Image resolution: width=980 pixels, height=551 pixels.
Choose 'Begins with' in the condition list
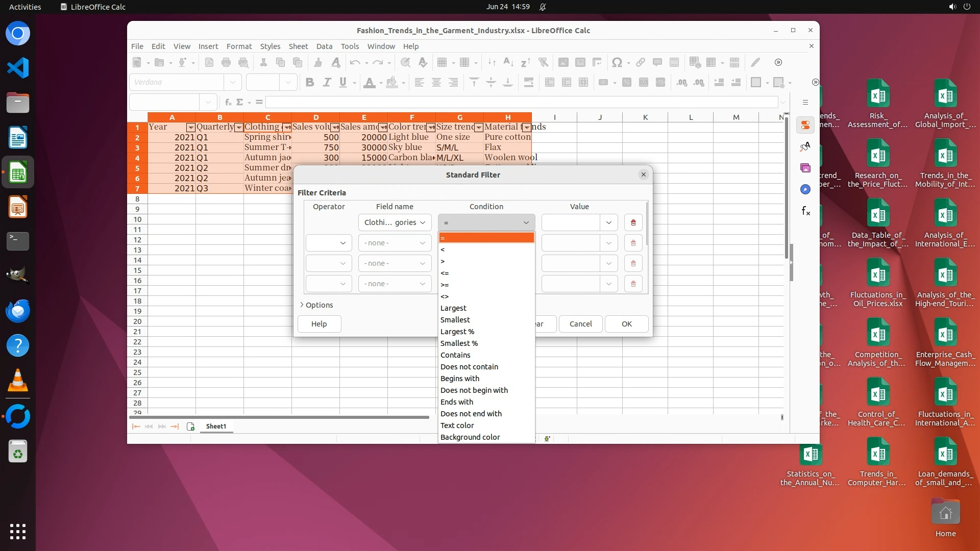459,379
